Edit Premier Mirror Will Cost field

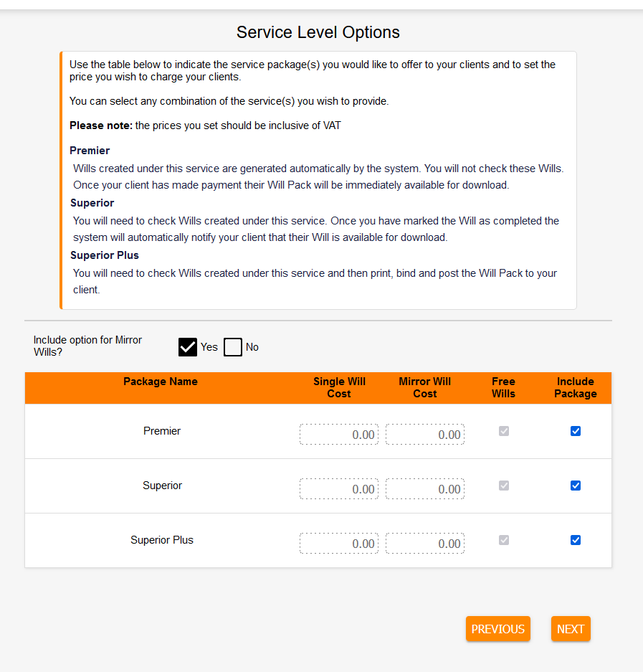pos(425,435)
